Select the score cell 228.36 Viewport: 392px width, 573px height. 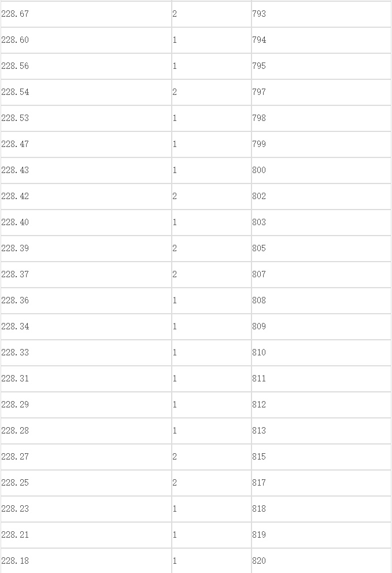point(86,301)
